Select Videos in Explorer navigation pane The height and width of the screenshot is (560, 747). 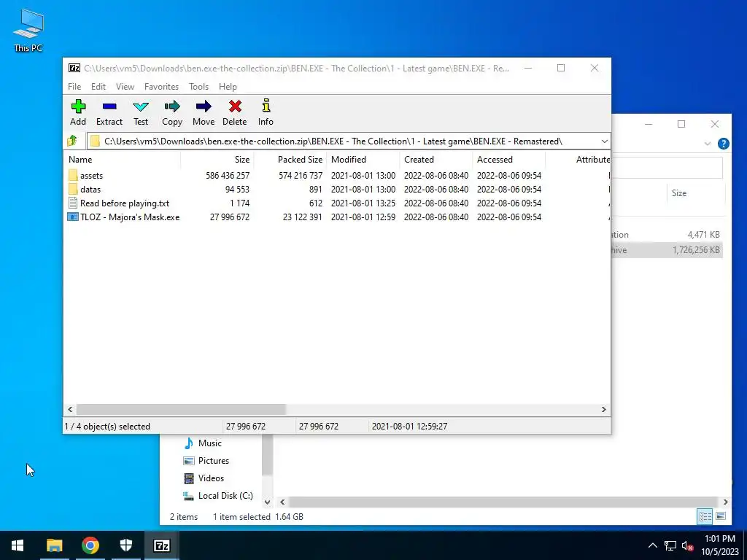pyautogui.click(x=204, y=478)
